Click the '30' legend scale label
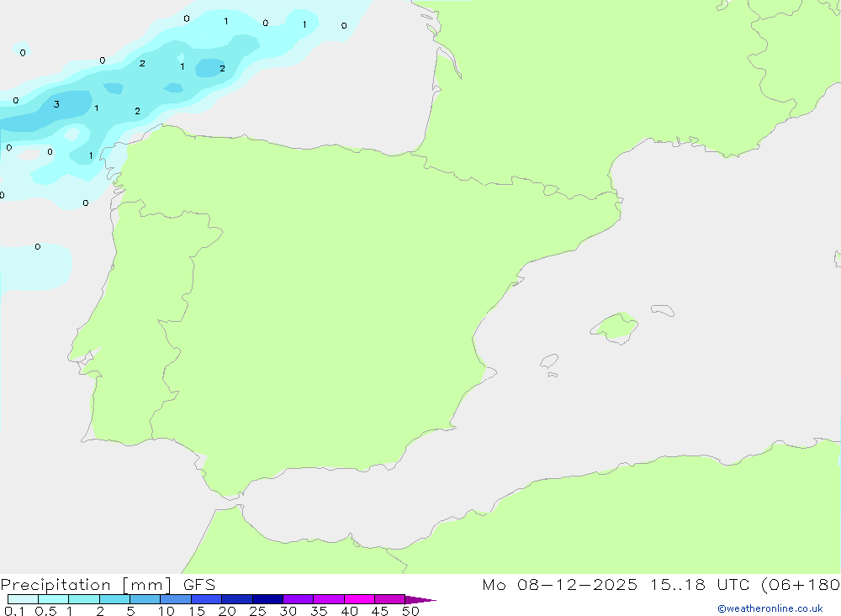This screenshot has height=616, width=841. 288,611
